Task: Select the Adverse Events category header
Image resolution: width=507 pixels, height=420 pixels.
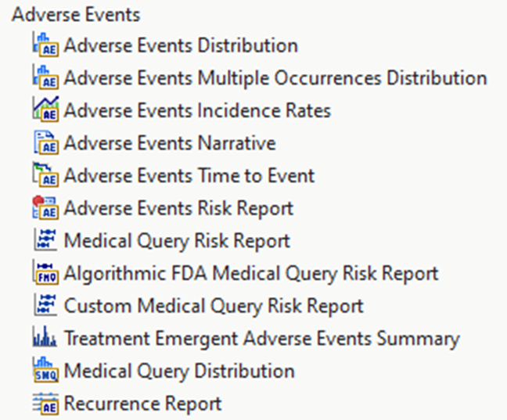Action: click(x=76, y=14)
